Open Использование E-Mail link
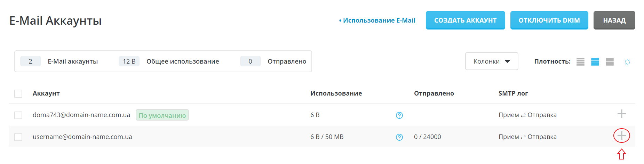 point(379,20)
